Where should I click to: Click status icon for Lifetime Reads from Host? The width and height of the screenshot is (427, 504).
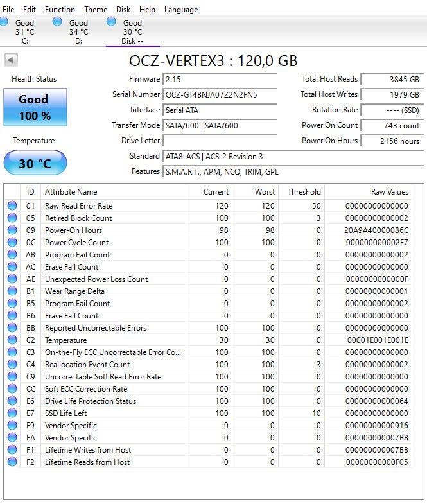click(x=12, y=462)
